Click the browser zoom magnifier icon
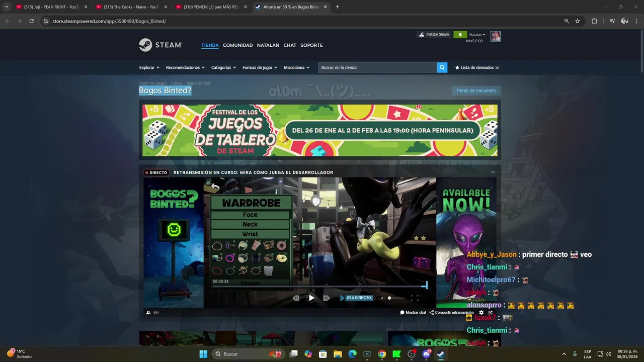The width and height of the screenshot is (644, 362). coord(567,21)
